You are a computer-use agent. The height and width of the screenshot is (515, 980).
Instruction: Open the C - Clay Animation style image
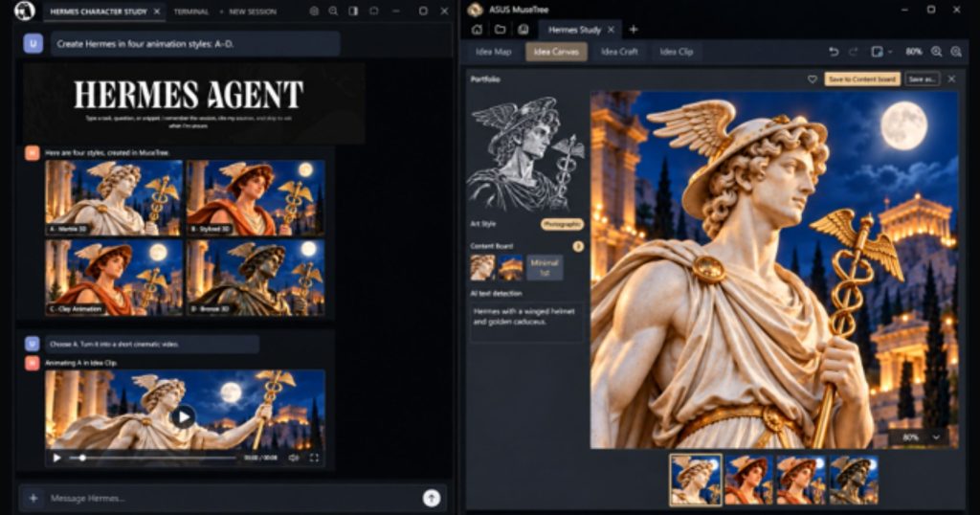pyautogui.click(x=114, y=278)
